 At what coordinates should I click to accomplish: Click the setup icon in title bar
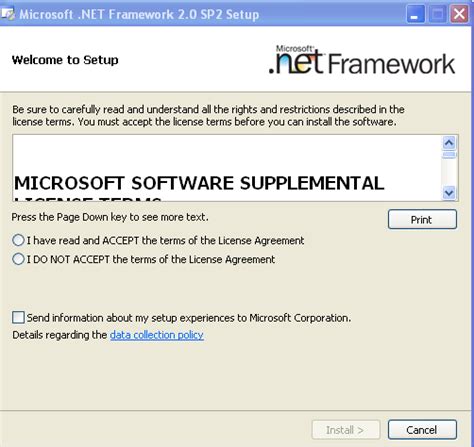coord(8,14)
